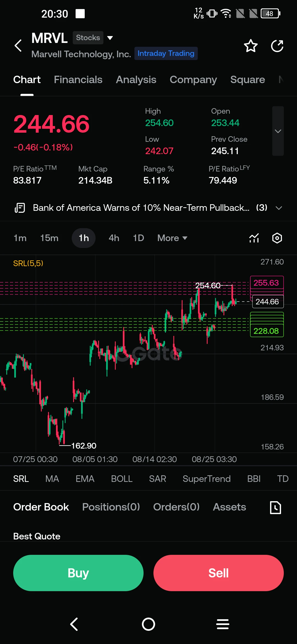Tap the High 254.60 value

159,123
